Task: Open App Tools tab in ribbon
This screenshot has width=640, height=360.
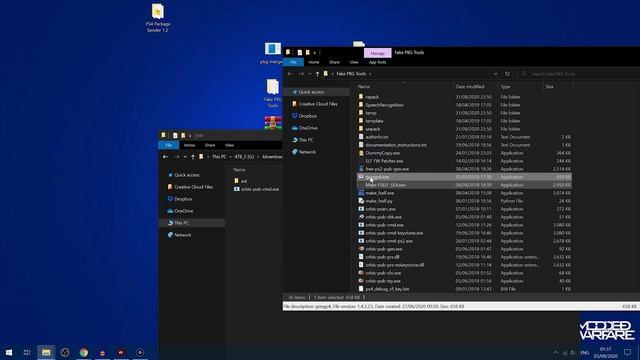Action: pyautogui.click(x=377, y=62)
